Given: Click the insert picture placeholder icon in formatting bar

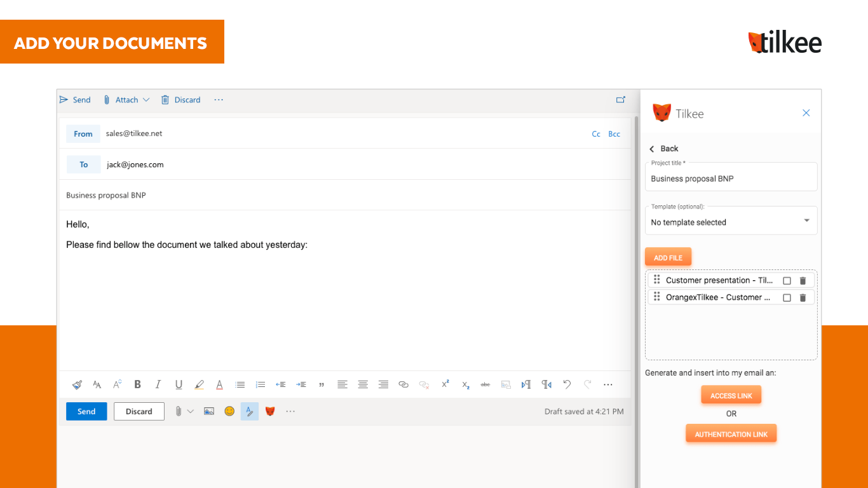Looking at the screenshot, I should (x=506, y=384).
